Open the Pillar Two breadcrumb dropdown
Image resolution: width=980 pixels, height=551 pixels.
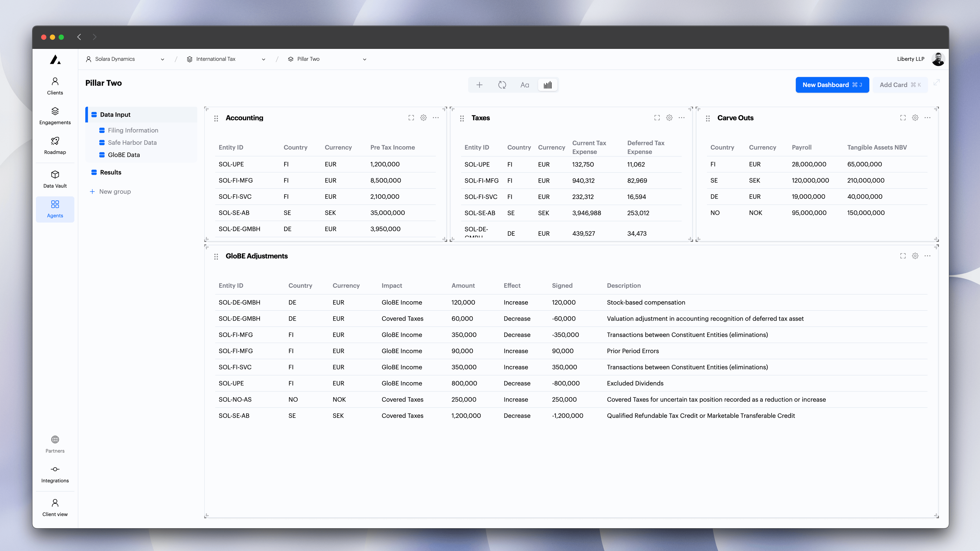(x=364, y=59)
